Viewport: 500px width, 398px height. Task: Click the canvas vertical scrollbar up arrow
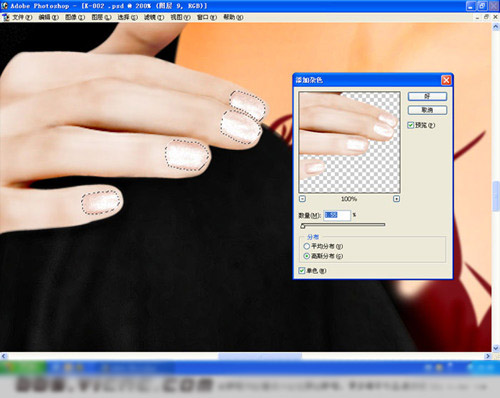[x=496, y=28]
